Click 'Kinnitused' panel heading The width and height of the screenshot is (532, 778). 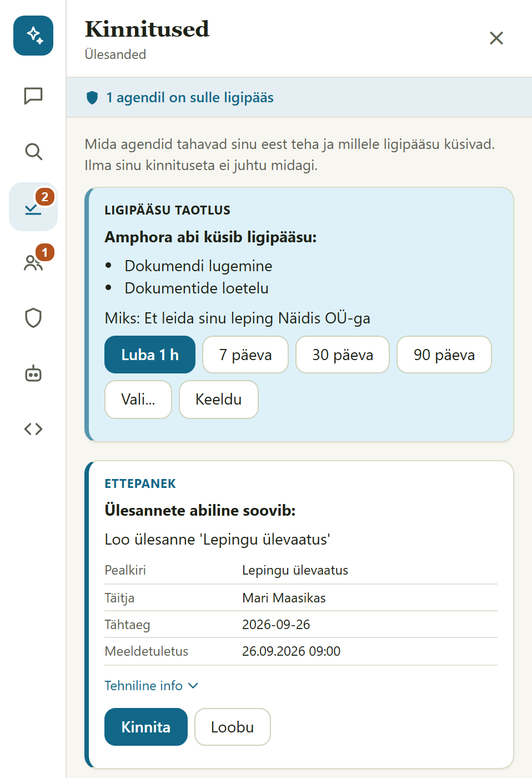click(147, 29)
